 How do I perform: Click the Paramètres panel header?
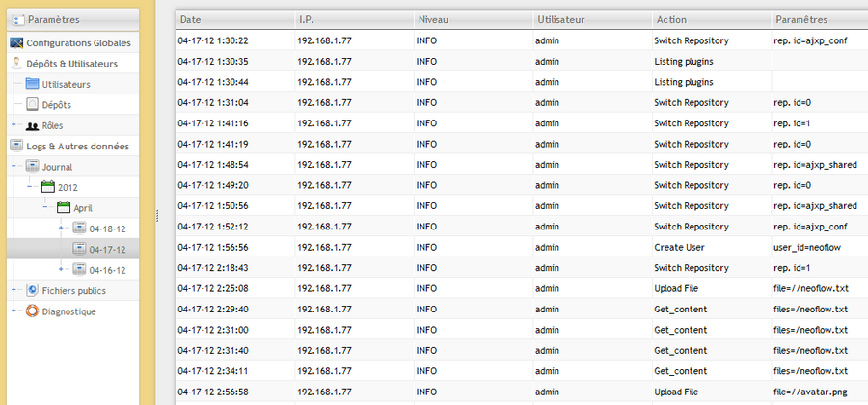tap(54, 18)
